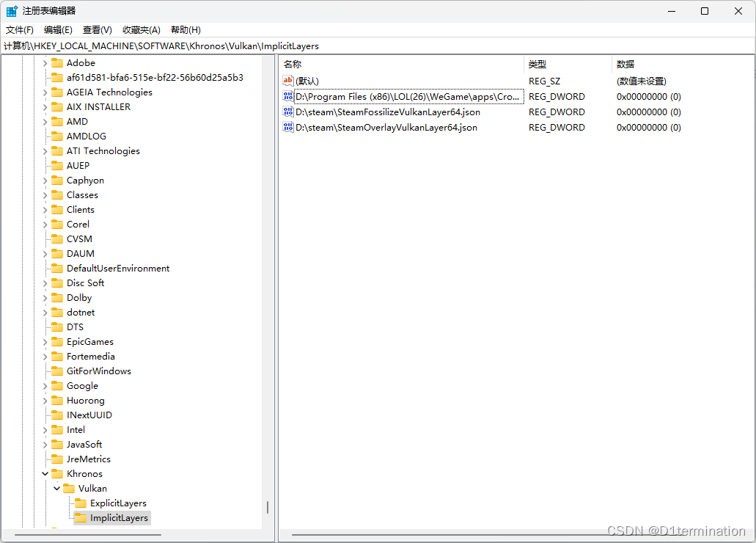Select the Intel folder icon
The width and height of the screenshot is (756, 543).
coord(57,429)
